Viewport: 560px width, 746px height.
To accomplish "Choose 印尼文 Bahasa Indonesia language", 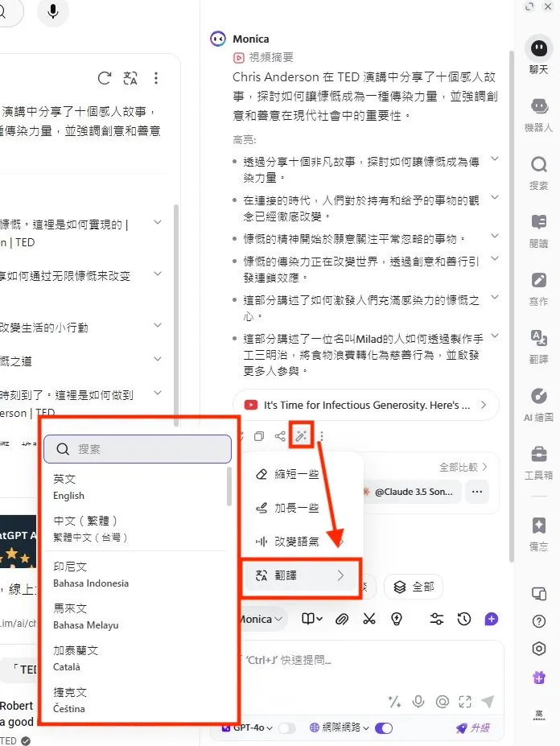I will tap(136, 575).
